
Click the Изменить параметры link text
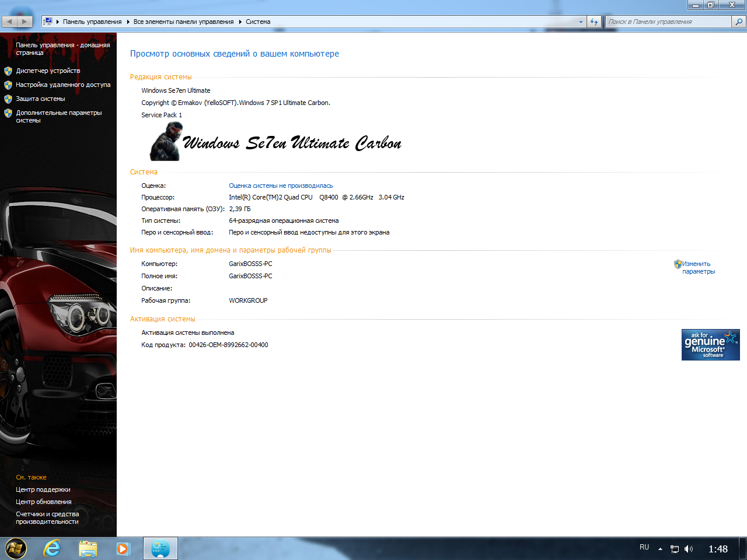(x=699, y=268)
